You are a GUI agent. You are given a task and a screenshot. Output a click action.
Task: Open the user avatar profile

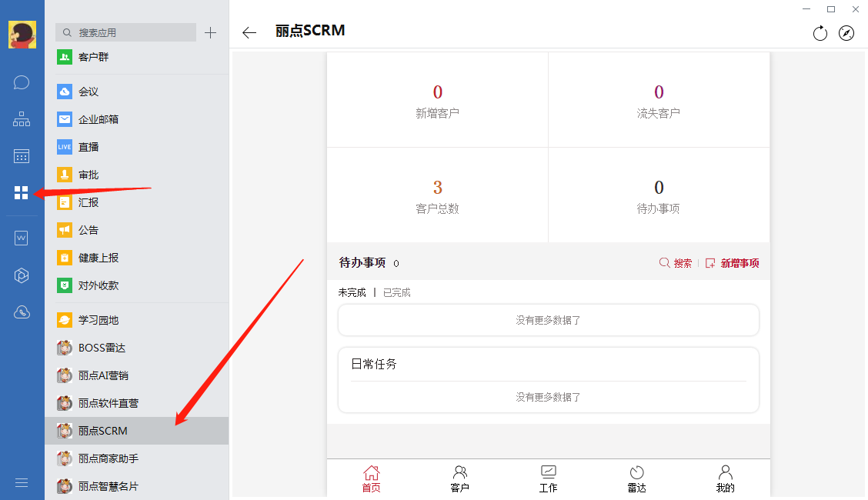tap(22, 35)
